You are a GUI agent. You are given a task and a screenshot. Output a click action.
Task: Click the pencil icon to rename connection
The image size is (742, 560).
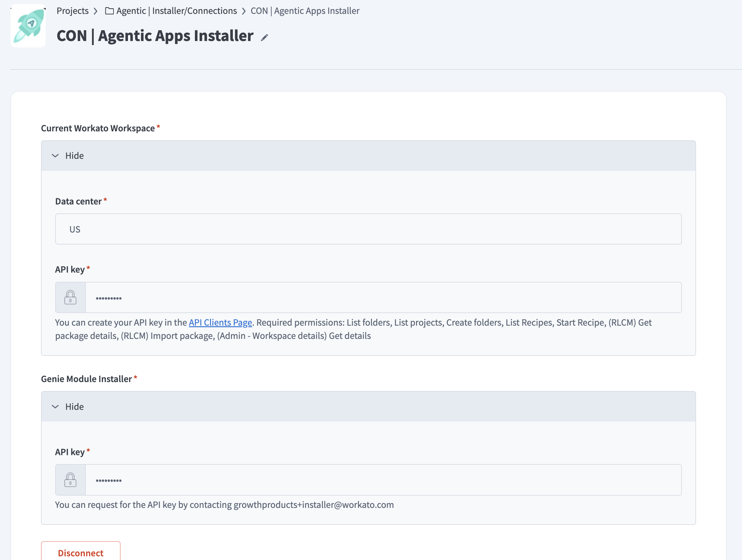pyautogui.click(x=264, y=38)
